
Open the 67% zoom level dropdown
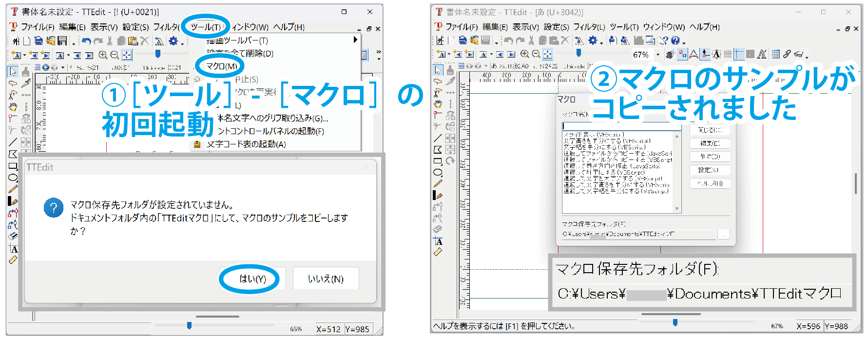coord(658,55)
